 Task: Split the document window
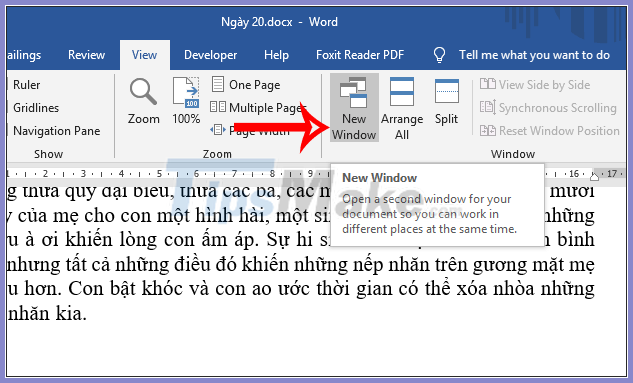click(x=446, y=101)
